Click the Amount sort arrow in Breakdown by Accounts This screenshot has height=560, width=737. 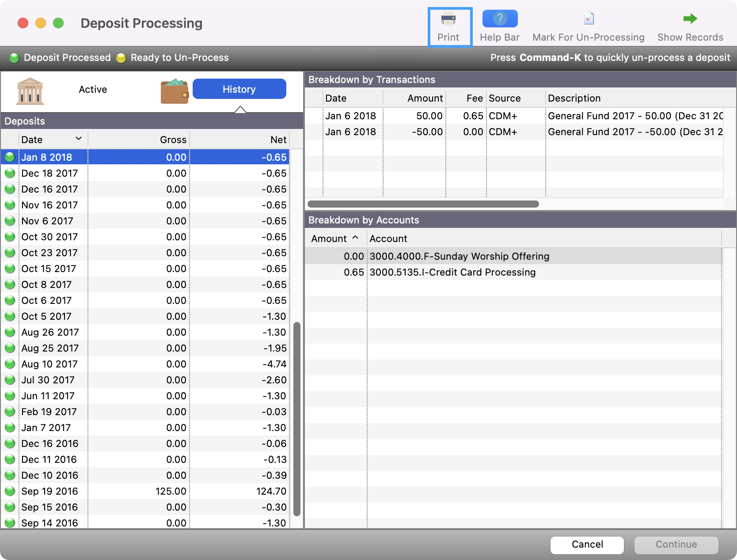coord(355,238)
